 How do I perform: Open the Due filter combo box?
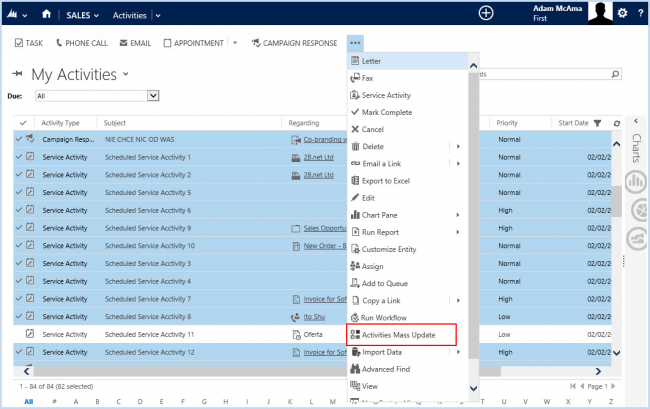click(97, 96)
